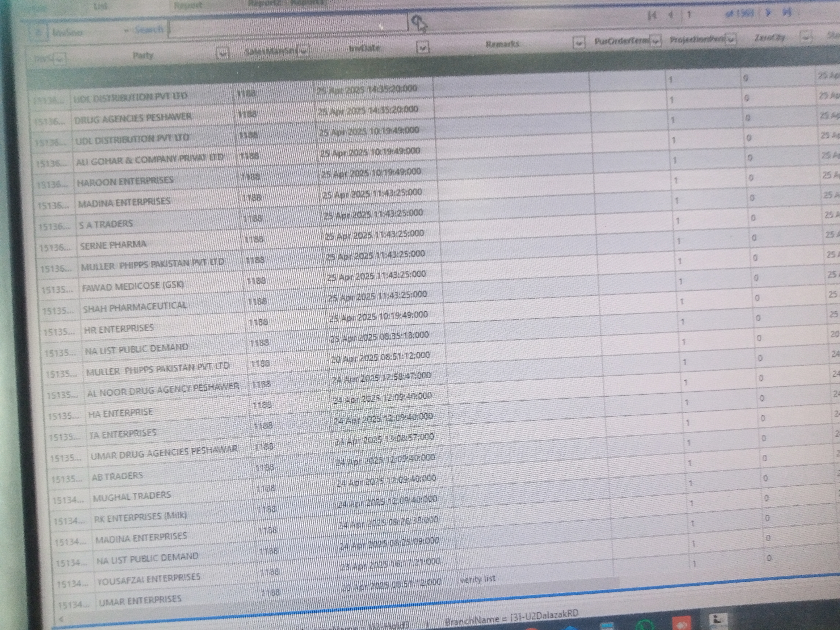This screenshot has height=630, width=840.
Task: Open the Party column filter dropdown
Action: 223,54
